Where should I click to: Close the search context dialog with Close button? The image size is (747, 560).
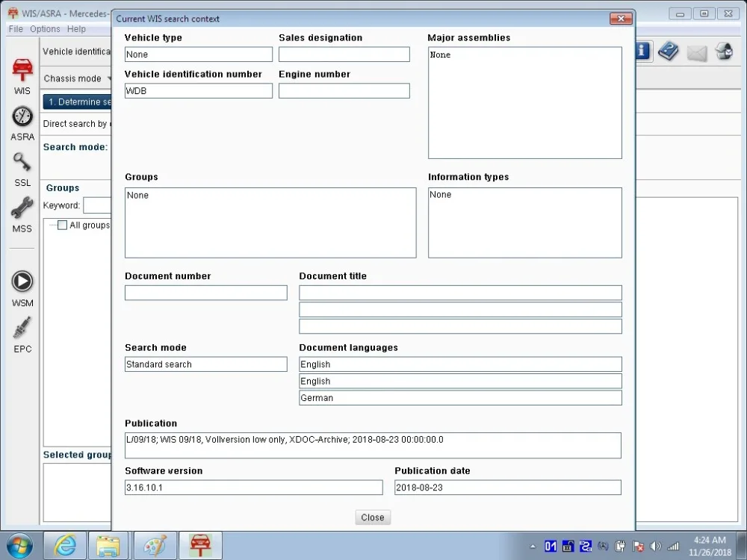tap(373, 517)
